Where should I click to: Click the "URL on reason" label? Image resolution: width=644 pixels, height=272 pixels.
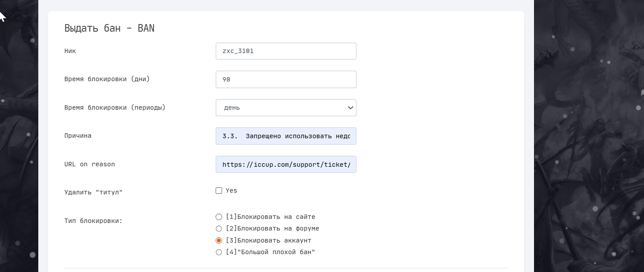coord(90,164)
